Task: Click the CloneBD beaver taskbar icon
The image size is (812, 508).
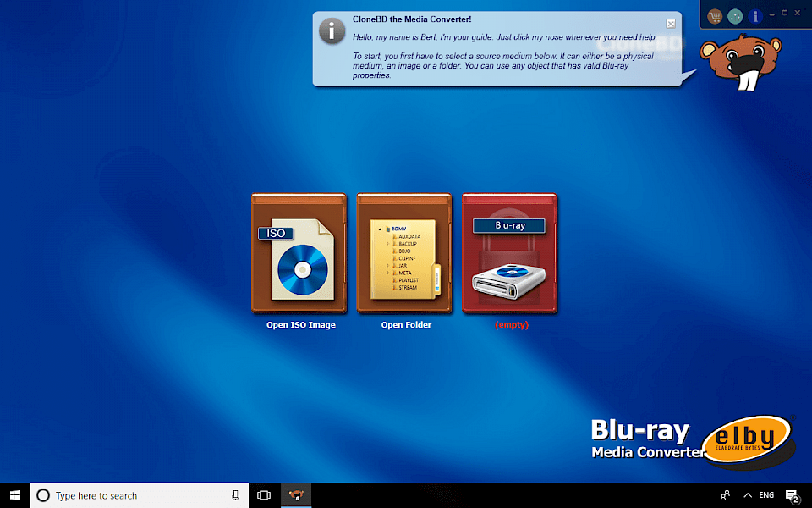Action: 296,495
